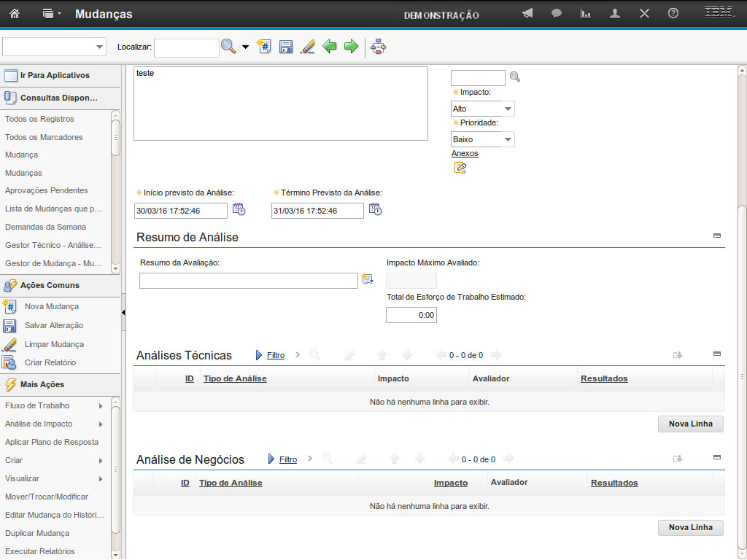Click the clear change eraser toolbar icon
The image size is (747, 560).
[x=308, y=47]
